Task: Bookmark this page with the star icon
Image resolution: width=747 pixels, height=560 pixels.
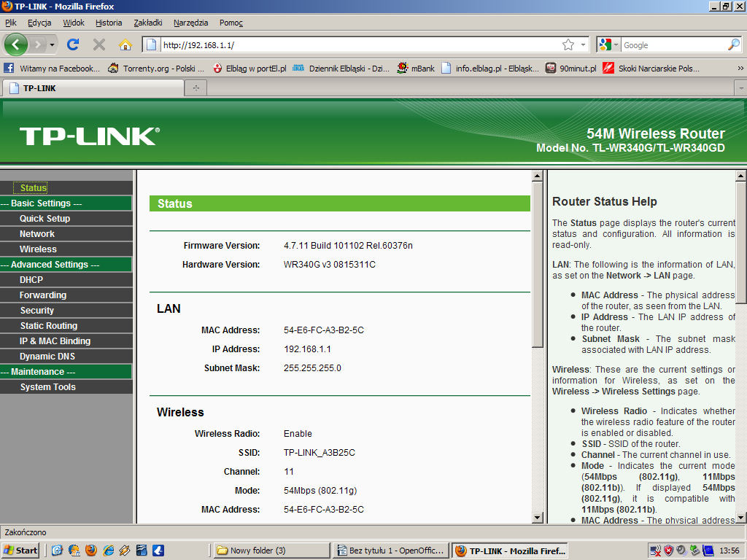Action: coord(568,44)
